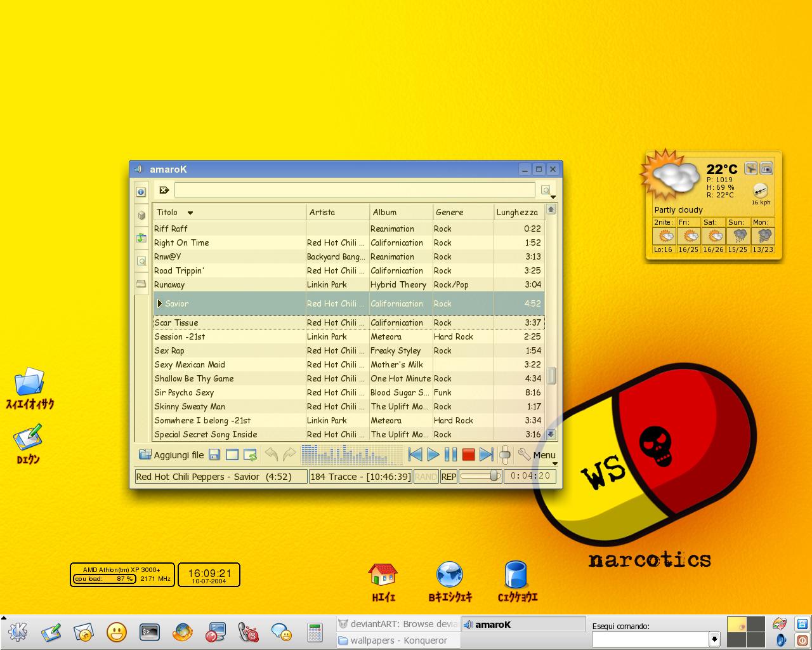Select the Skinny Sweaty Man track
This screenshot has width=812, height=650.
(348, 406)
